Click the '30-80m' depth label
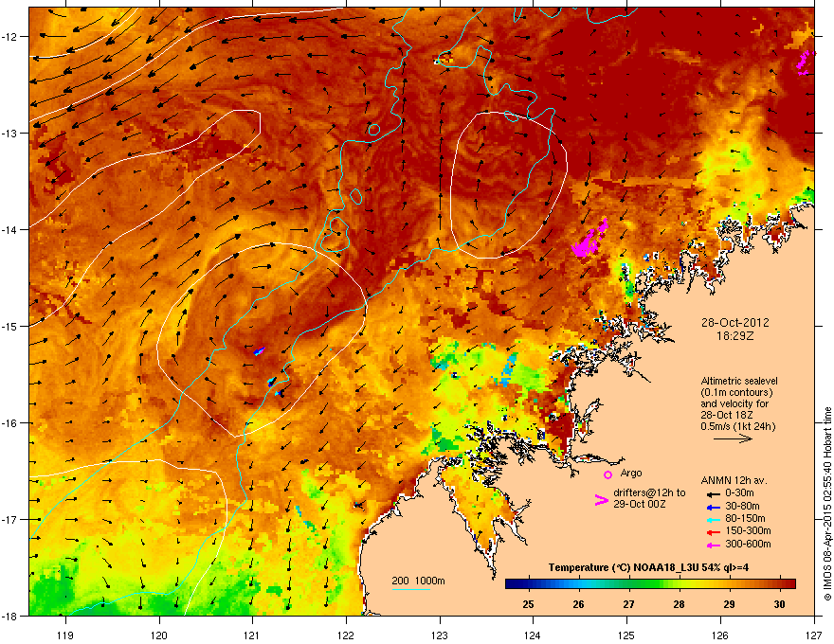This screenshot has width=834, height=644. pos(742,507)
